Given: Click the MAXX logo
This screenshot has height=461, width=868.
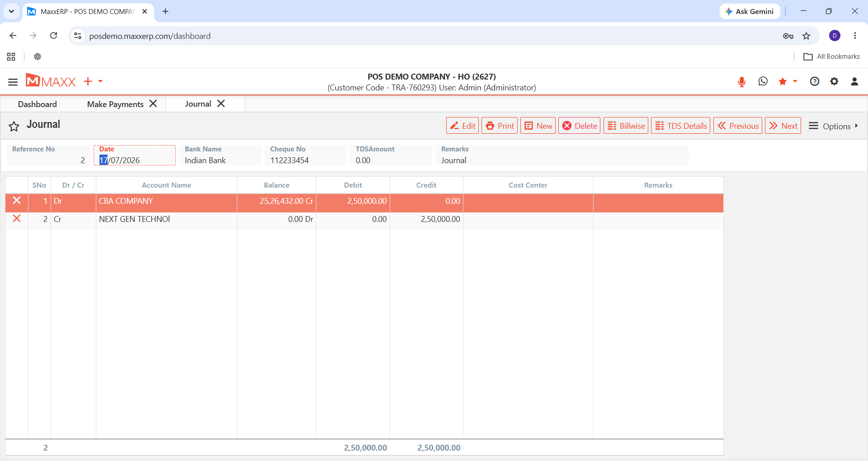Looking at the screenshot, I should click(x=51, y=81).
